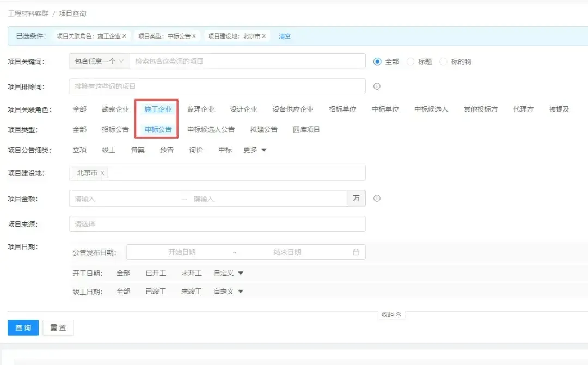The image size is (588, 365).
Task: Select the 标的物 radio button
Action: pyautogui.click(x=443, y=61)
